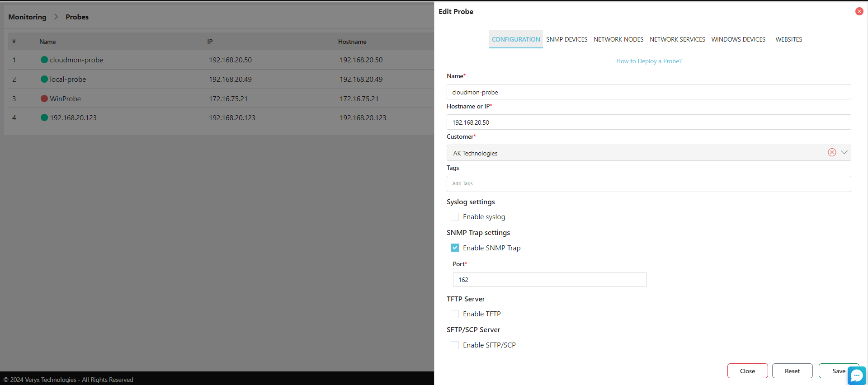Focus the Hostname or IP field
This screenshot has width=868, height=385.
pos(649,122)
